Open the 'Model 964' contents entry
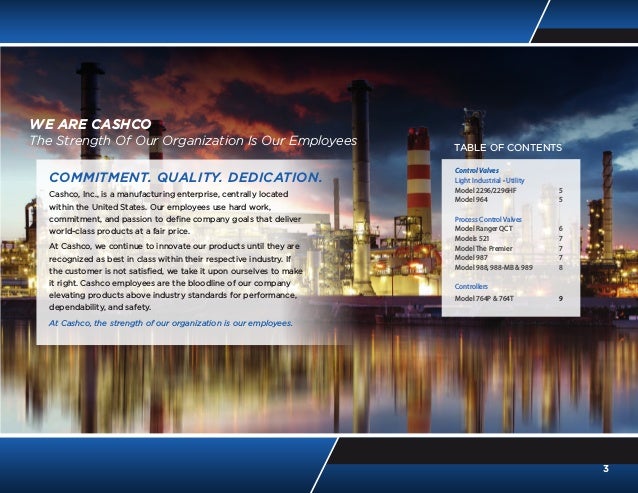The height and width of the screenshot is (493, 638). tap(471, 199)
